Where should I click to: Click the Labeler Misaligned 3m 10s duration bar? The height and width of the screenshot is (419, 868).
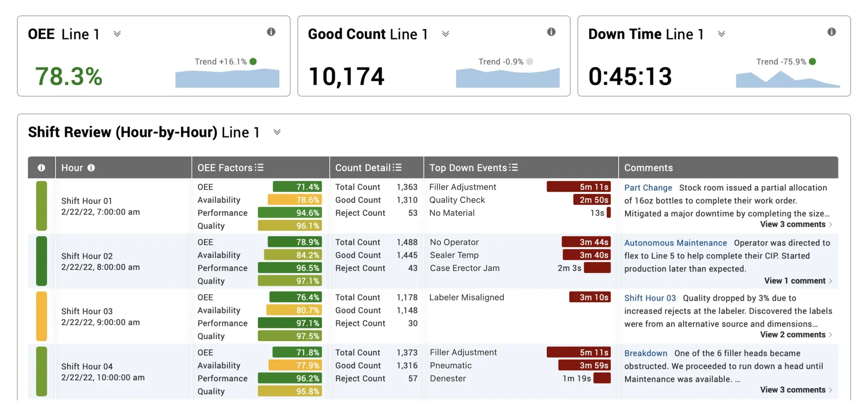click(x=589, y=297)
